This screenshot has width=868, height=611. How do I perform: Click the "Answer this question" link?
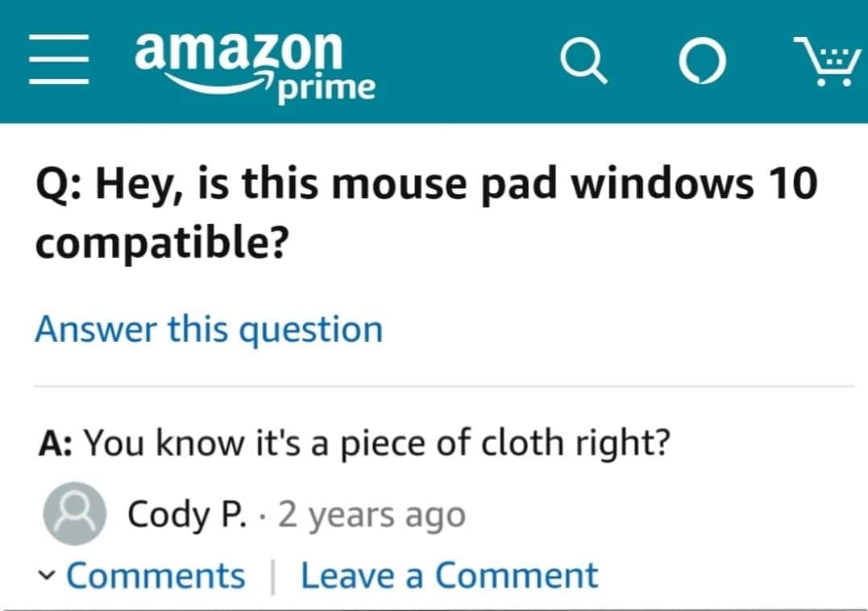[x=209, y=330]
